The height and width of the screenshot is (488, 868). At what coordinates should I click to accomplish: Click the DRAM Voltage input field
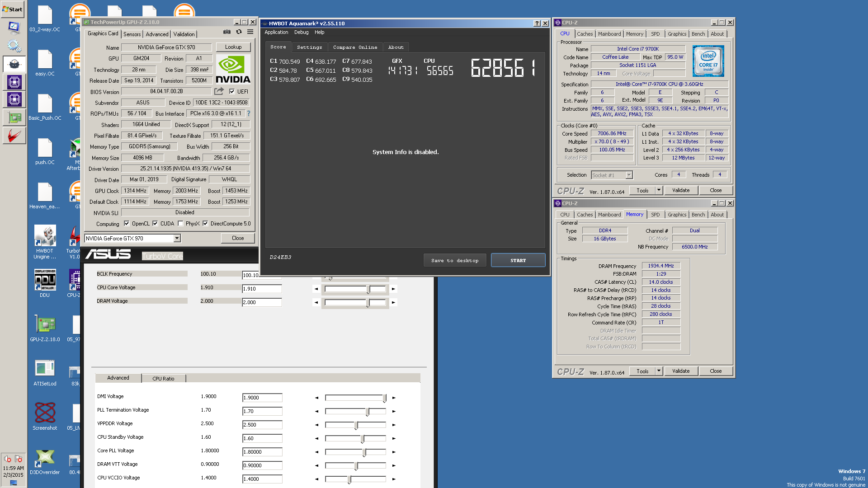[262, 302]
